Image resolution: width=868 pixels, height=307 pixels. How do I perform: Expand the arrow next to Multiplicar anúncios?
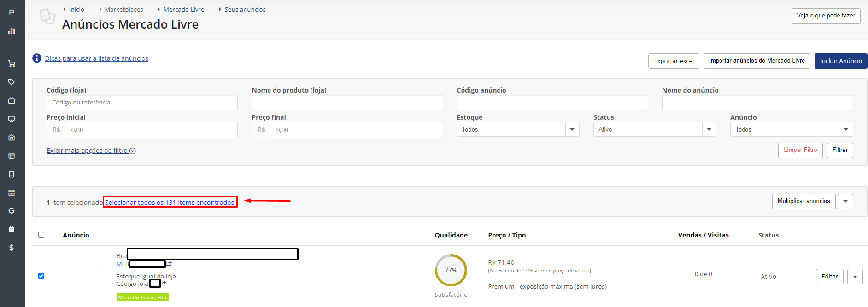(845, 202)
